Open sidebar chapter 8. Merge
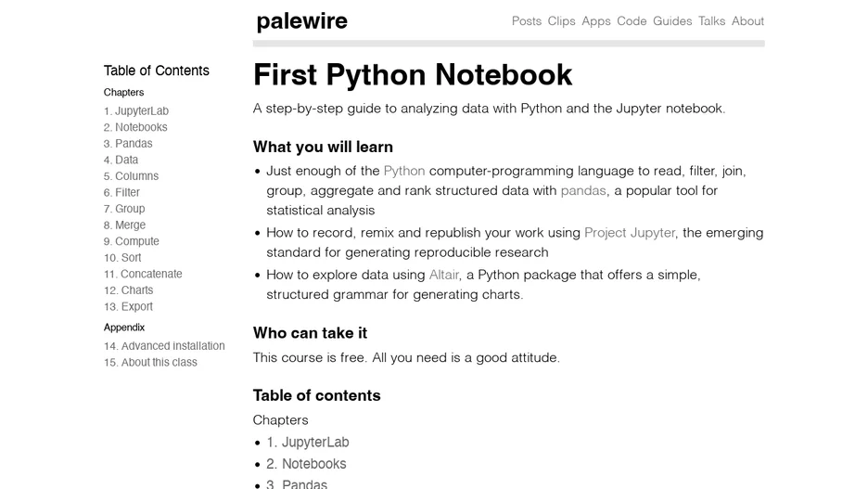Viewport: 868px width, 489px height. [x=124, y=225]
